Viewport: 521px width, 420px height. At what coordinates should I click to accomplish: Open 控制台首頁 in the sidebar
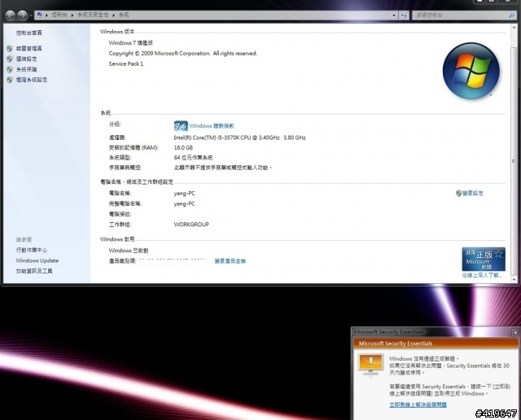[x=29, y=33]
